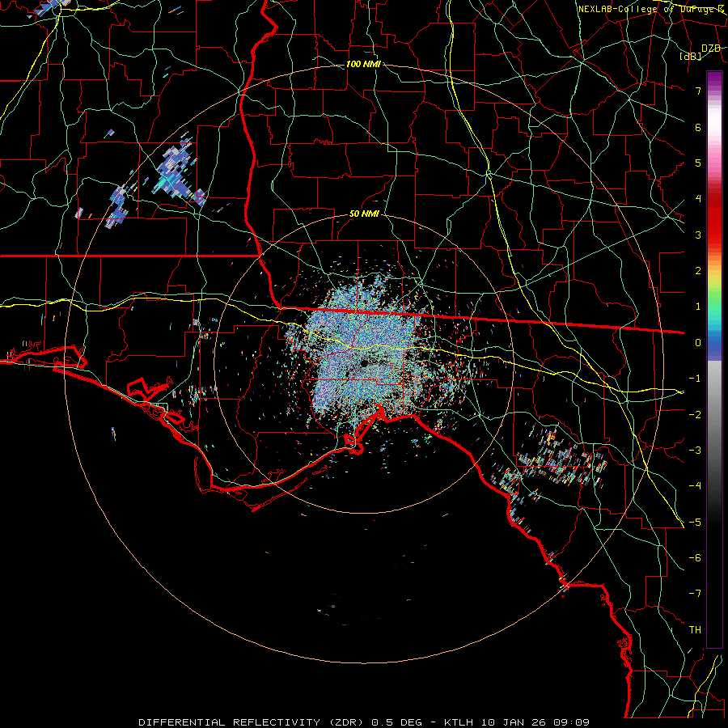Click the [dB] unit label above color scale
Screen dimensions: 728x728
(x=691, y=57)
